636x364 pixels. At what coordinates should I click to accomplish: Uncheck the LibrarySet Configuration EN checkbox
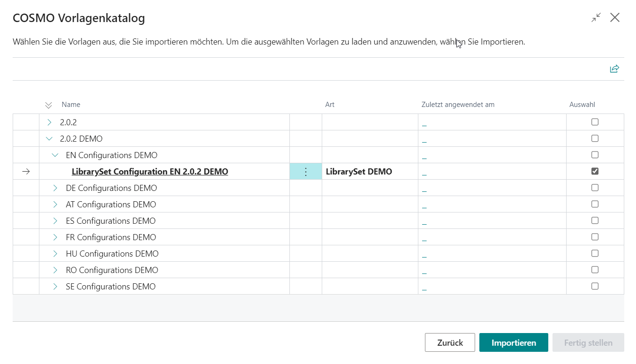595,171
